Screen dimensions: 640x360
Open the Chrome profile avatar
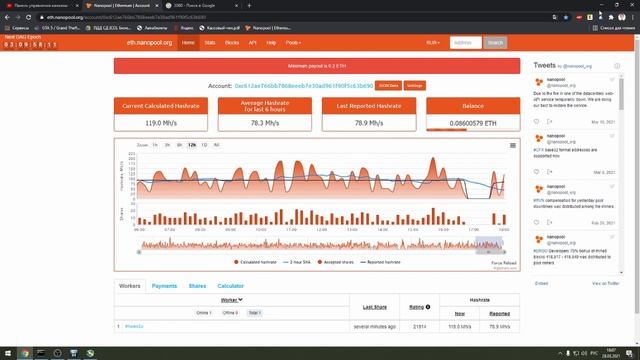pyautogui.click(x=622, y=17)
